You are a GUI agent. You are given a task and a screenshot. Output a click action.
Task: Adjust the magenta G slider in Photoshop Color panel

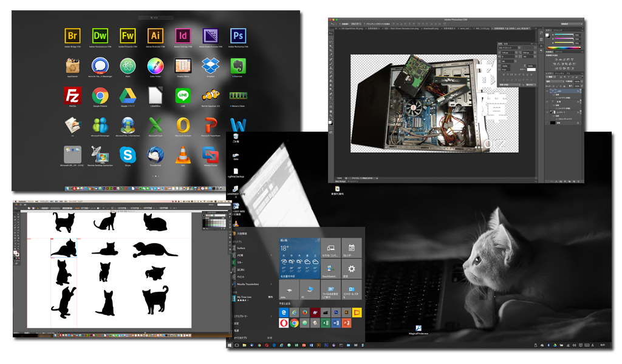click(x=563, y=39)
